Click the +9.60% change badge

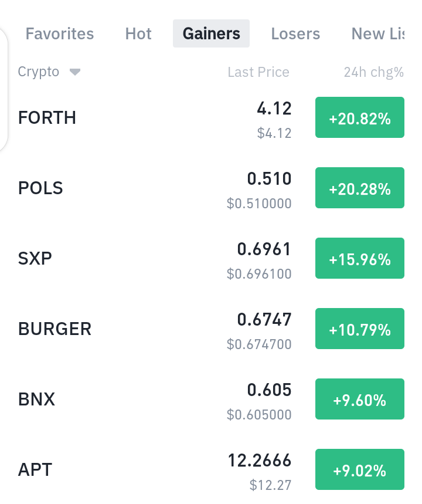(x=360, y=399)
